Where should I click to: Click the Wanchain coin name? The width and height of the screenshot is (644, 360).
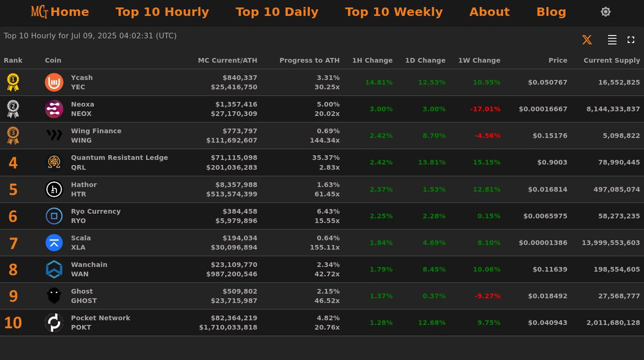coord(89,264)
